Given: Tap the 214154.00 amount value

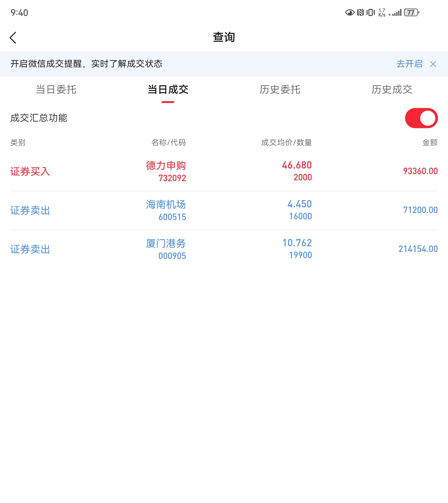Looking at the screenshot, I should (x=418, y=249).
